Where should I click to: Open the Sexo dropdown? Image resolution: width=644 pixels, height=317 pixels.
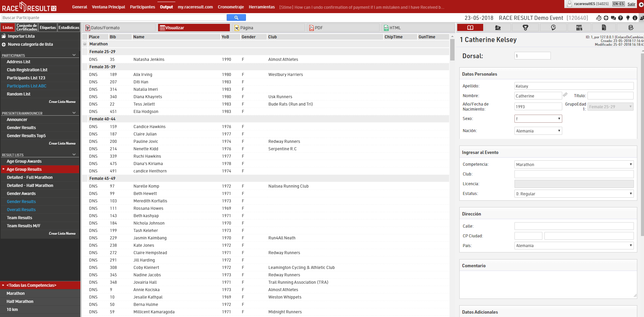(538, 119)
